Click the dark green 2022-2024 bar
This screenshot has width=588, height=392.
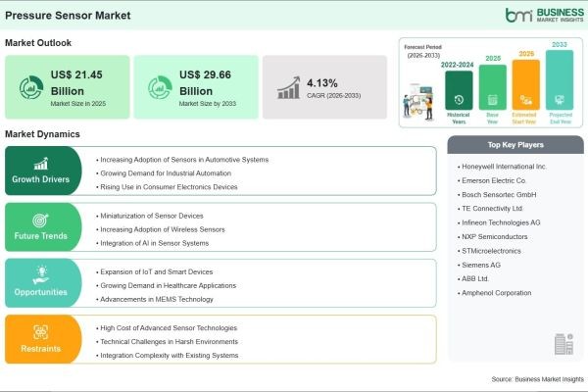point(459,90)
